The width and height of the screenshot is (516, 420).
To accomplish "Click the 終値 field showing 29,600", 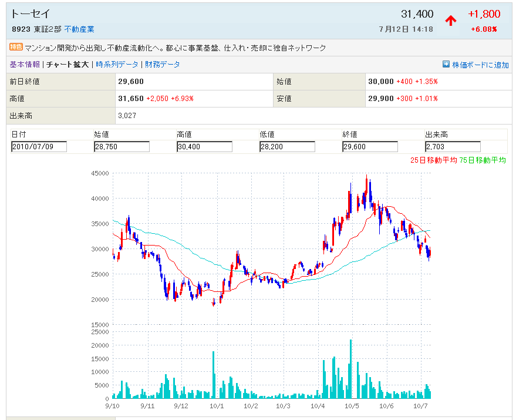I will [370, 147].
